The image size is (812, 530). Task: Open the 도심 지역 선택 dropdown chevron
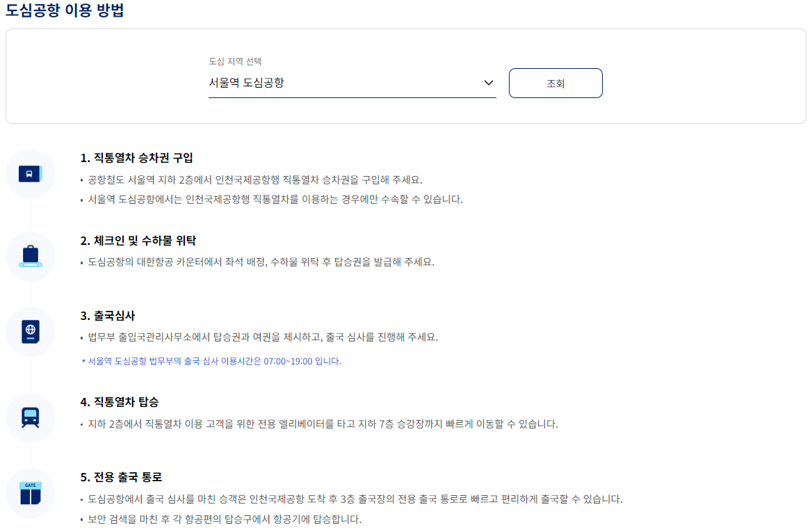pyautogui.click(x=489, y=81)
